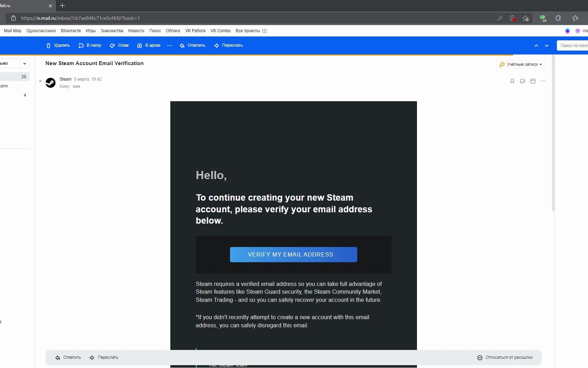Archive the email with В архив

pyautogui.click(x=149, y=45)
